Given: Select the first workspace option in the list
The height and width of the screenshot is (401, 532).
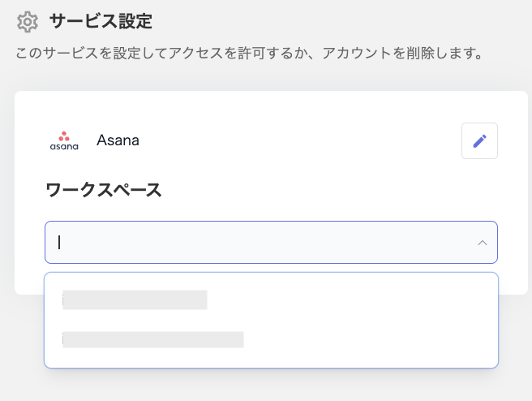Looking at the screenshot, I should click(x=135, y=300).
